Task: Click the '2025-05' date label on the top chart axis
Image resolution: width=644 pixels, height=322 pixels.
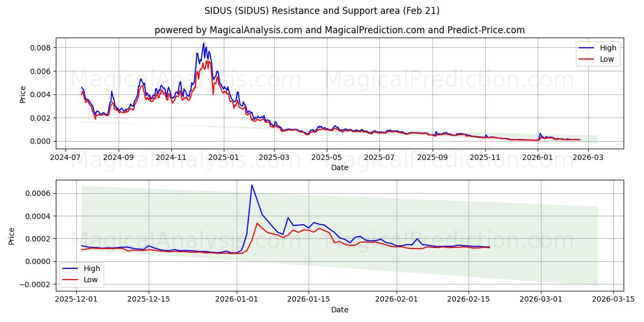Action: click(327, 157)
